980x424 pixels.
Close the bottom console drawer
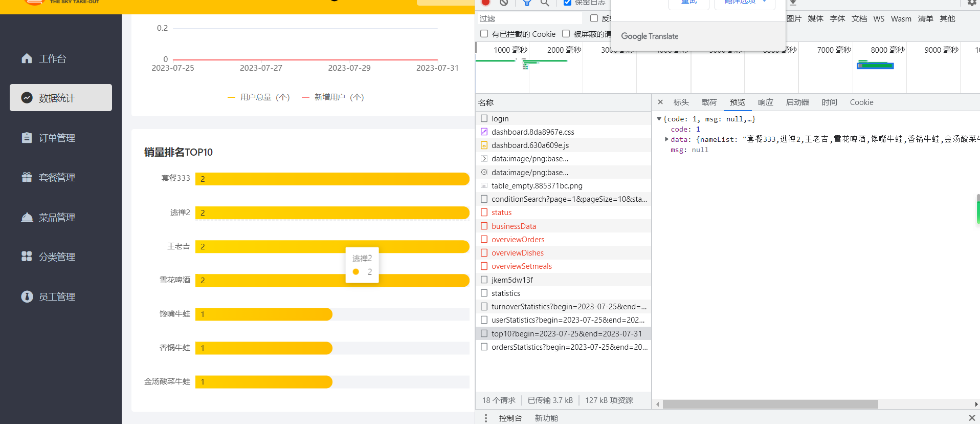point(972,418)
